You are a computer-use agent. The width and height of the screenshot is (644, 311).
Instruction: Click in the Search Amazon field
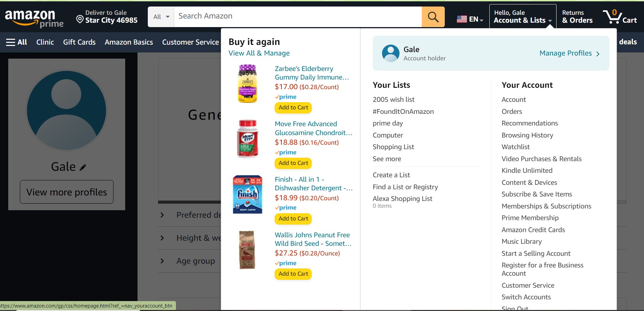pyautogui.click(x=298, y=16)
